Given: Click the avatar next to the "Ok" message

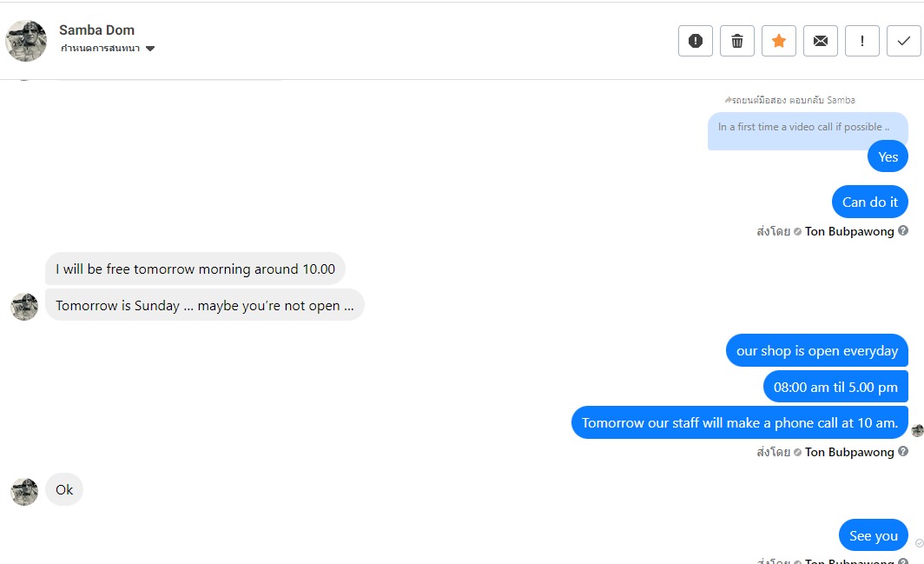Looking at the screenshot, I should tap(24, 491).
